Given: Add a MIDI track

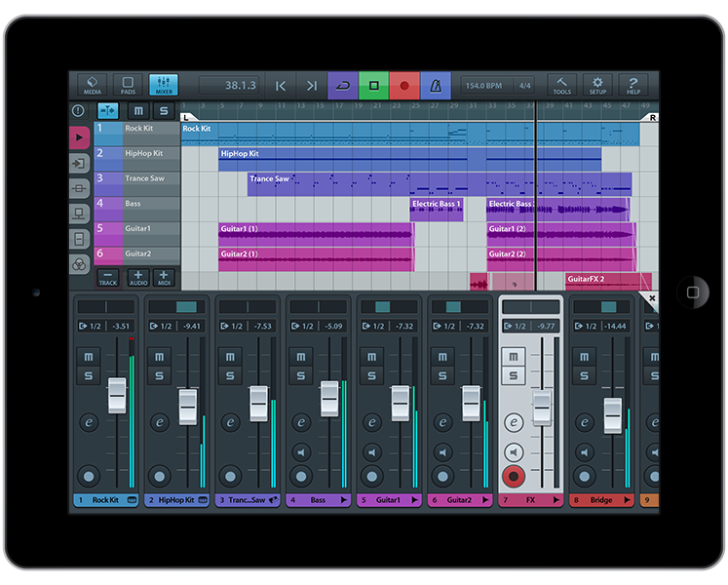Looking at the screenshot, I should click(x=164, y=278).
